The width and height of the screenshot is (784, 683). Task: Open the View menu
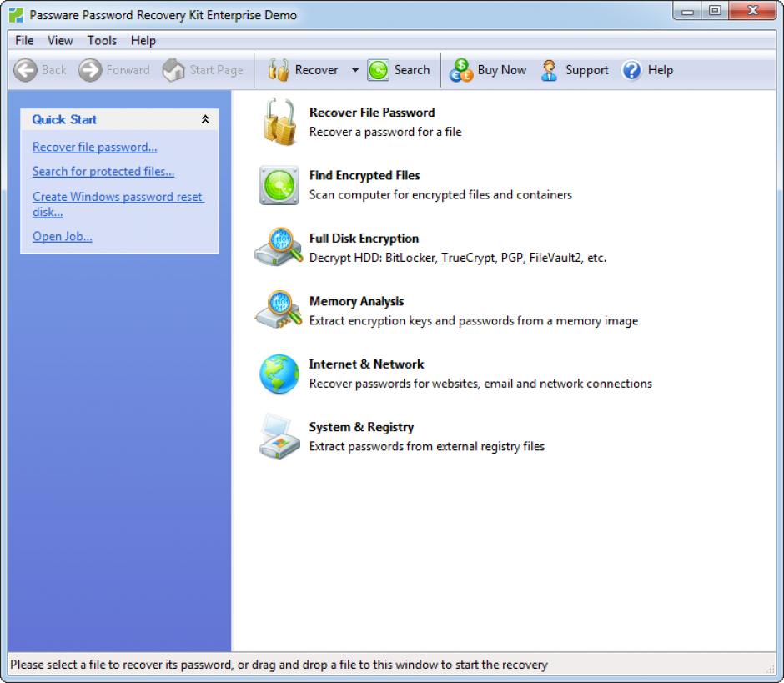[60, 41]
